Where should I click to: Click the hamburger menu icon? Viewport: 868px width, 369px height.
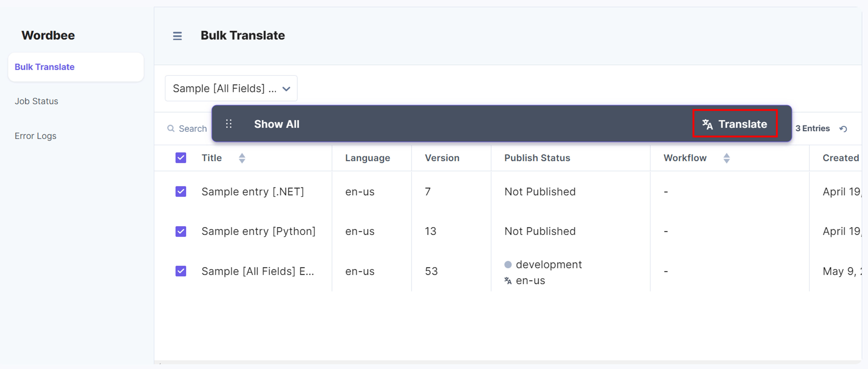177,36
